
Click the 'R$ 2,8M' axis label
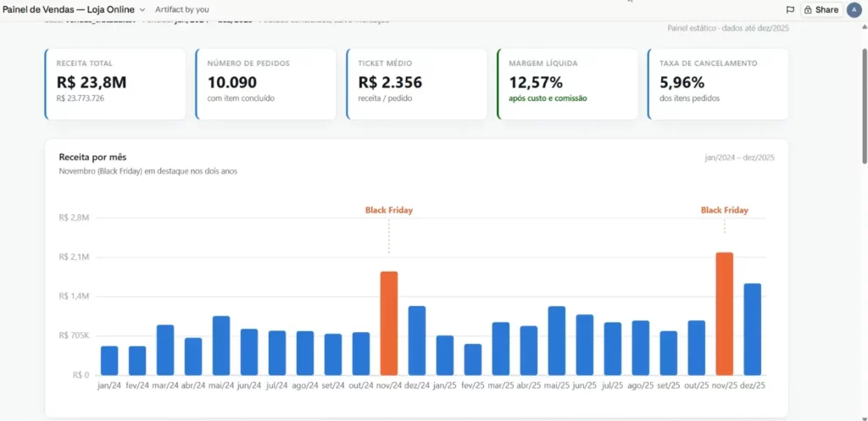coord(74,218)
